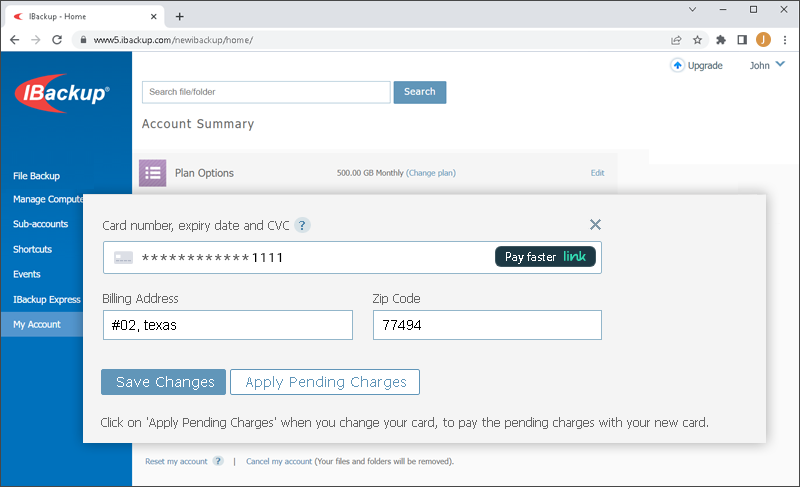Click the tab search chevron in the title bar

[x=692, y=9]
